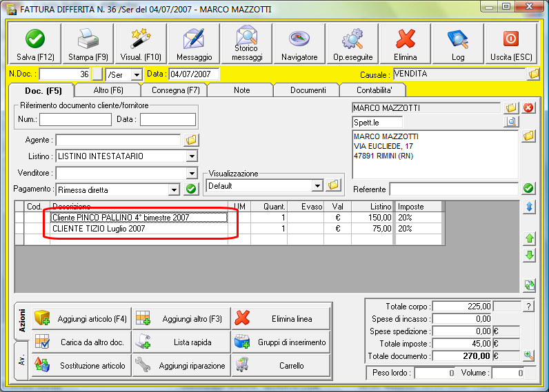The image size is (549, 392).
Task: Expand Visualizzazione Default dropdown
Action: click(x=317, y=186)
